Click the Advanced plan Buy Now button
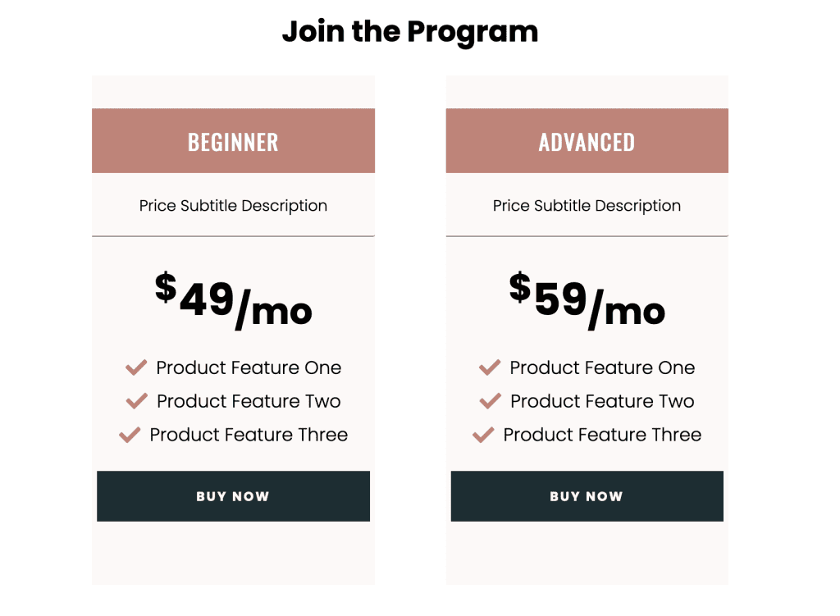Image resolution: width=840 pixels, height=616 pixels. tap(587, 496)
